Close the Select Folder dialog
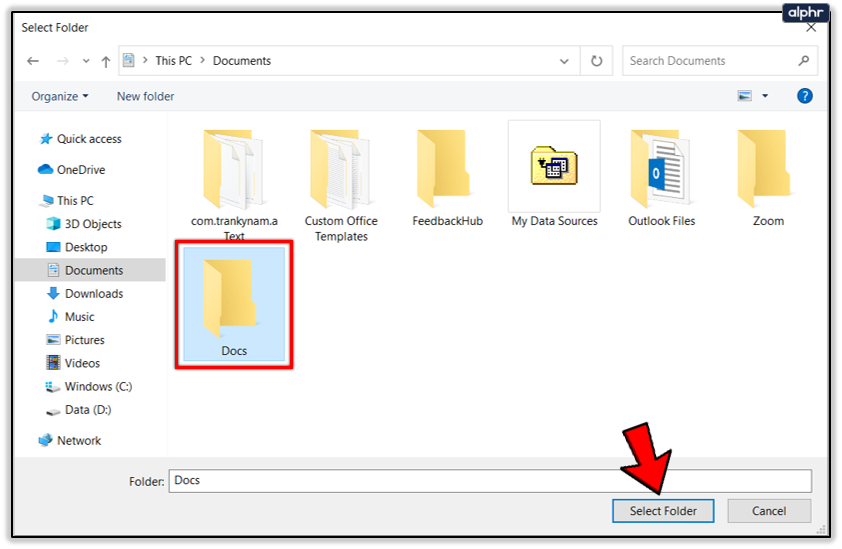Screen dimensions: 842x549 (811, 28)
